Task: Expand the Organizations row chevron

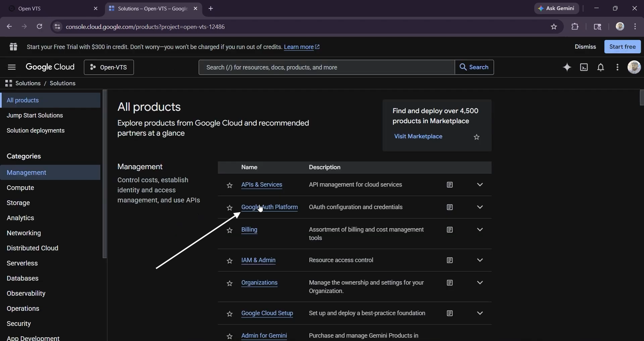Action: click(x=480, y=283)
